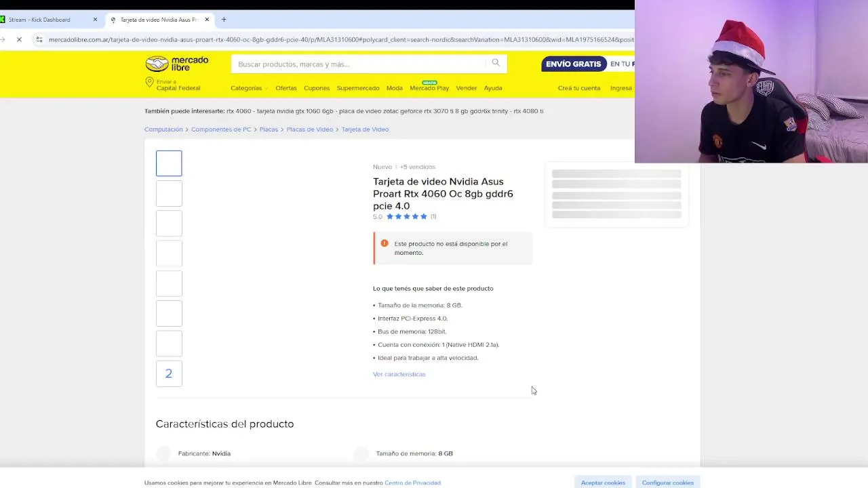The height and width of the screenshot is (488, 868).
Task: Click the location pin icon near Capital Federal
Action: point(149,83)
